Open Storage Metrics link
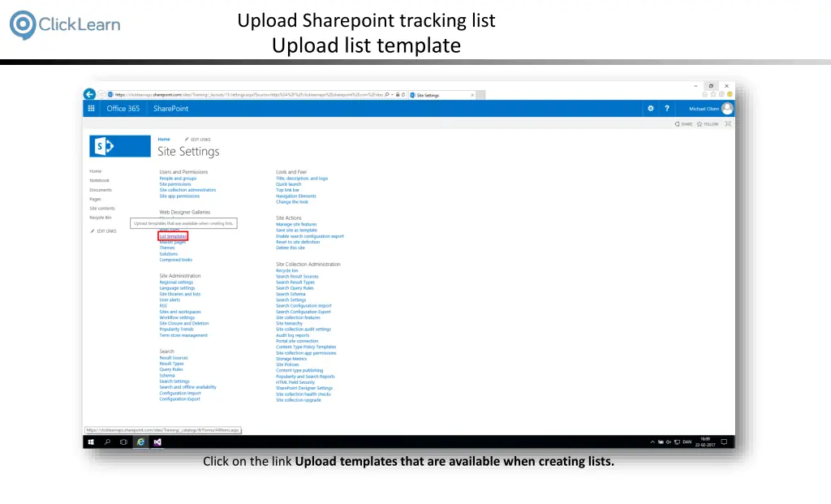This screenshot has height=504, width=831. (291, 359)
